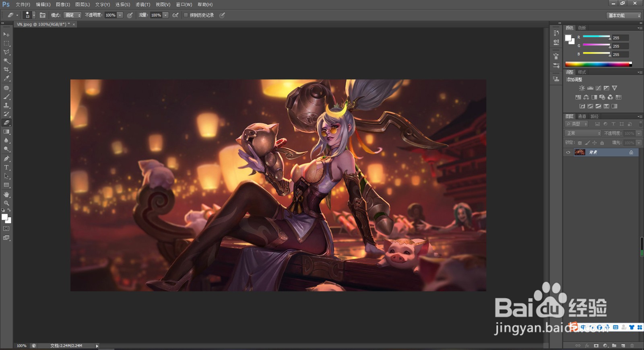Click the foreground color swatch in toolbar
This screenshot has height=350, width=644.
tap(4, 217)
